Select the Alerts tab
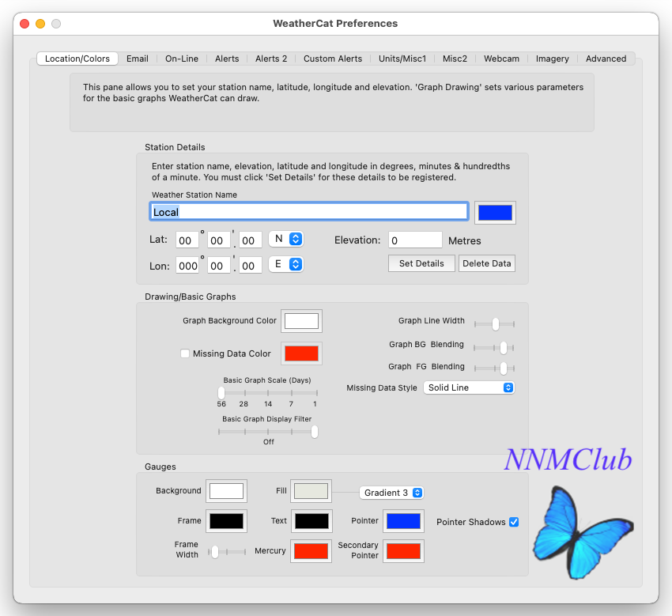The height and width of the screenshot is (616, 672). click(227, 59)
